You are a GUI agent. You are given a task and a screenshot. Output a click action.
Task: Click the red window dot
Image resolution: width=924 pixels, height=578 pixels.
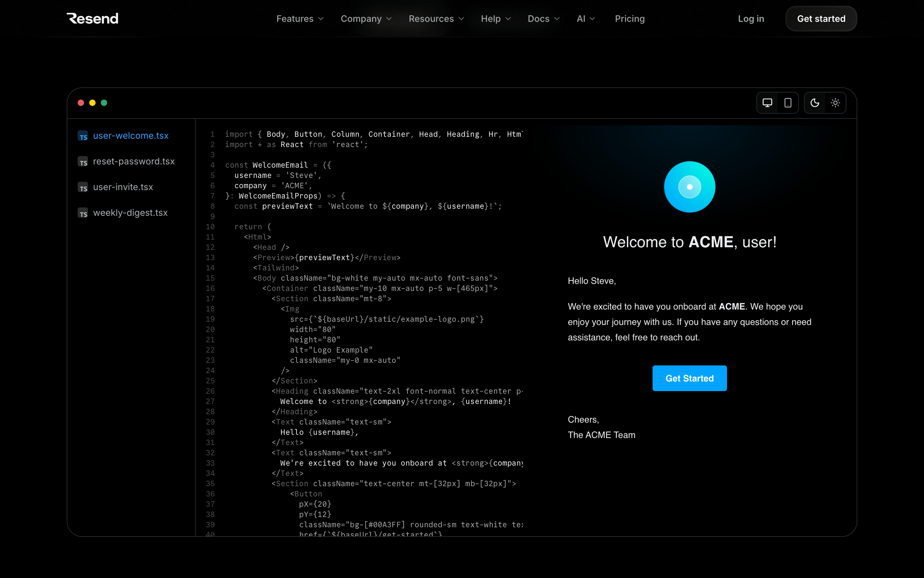coord(81,103)
